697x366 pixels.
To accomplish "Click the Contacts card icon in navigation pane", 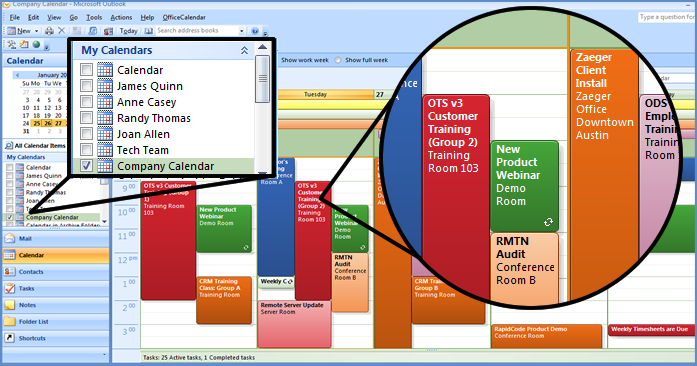I will click(x=9, y=272).
